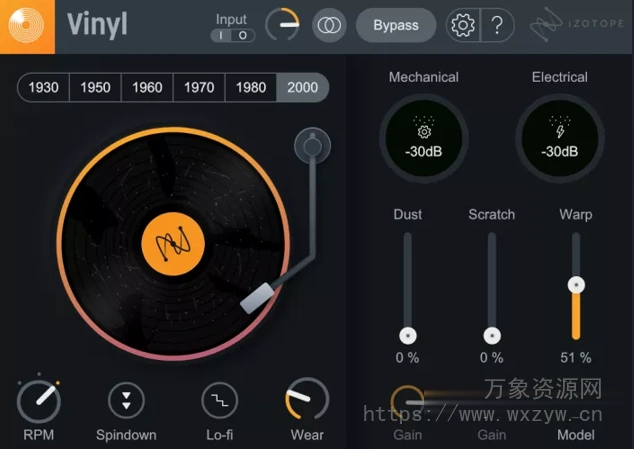Screen dimensions: 634x449
Task: Click the Electrical noise dial
Action: coord(559,140)
